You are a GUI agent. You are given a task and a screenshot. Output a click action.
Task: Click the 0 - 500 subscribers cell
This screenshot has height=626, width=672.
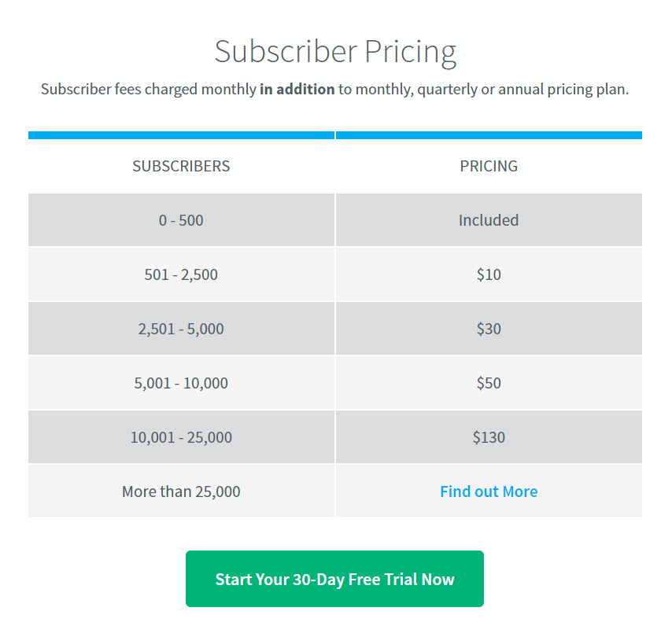pos(181,220)
